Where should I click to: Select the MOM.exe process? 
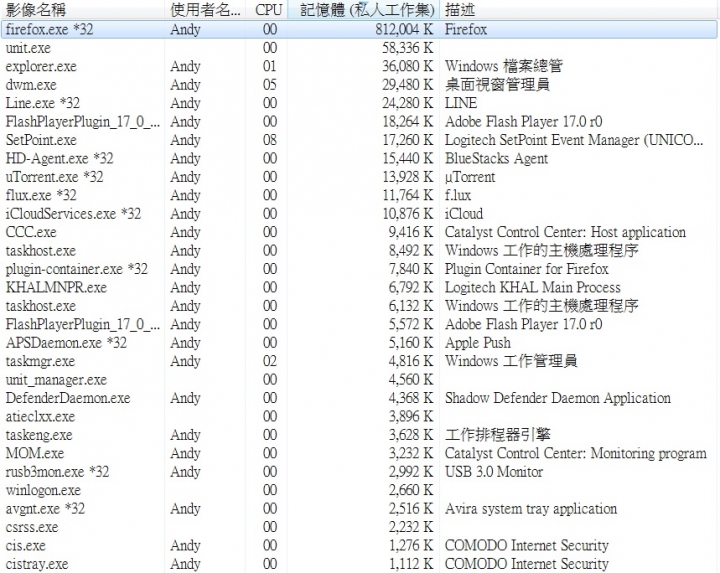click(x=359, y=453)
